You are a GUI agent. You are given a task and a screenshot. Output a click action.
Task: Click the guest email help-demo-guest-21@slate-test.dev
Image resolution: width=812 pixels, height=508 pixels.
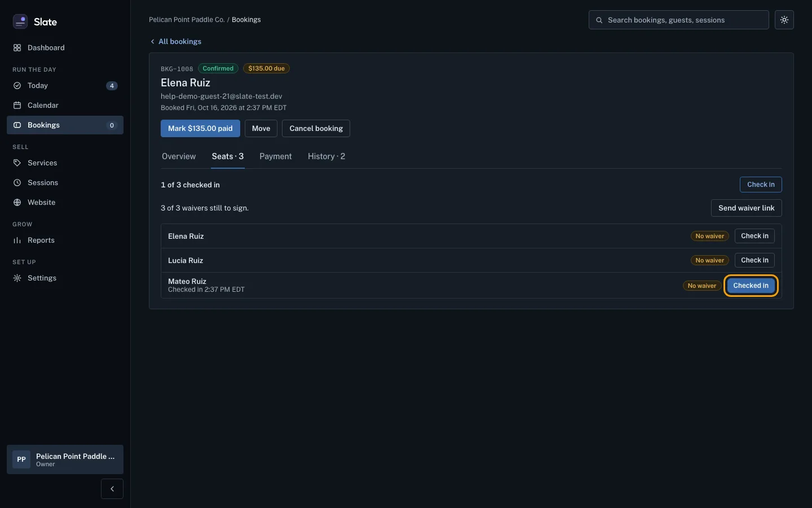click(x=222, y=97)
